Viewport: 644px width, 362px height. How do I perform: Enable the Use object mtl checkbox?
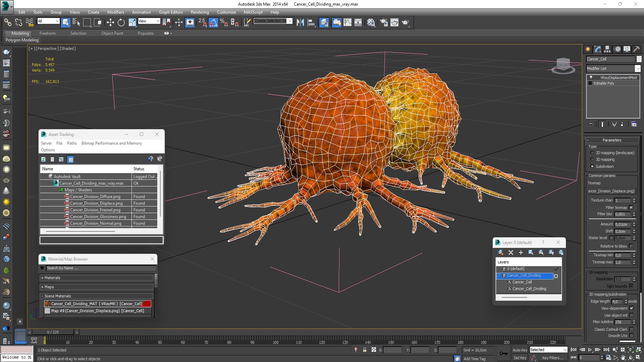[x=631, y=315]
